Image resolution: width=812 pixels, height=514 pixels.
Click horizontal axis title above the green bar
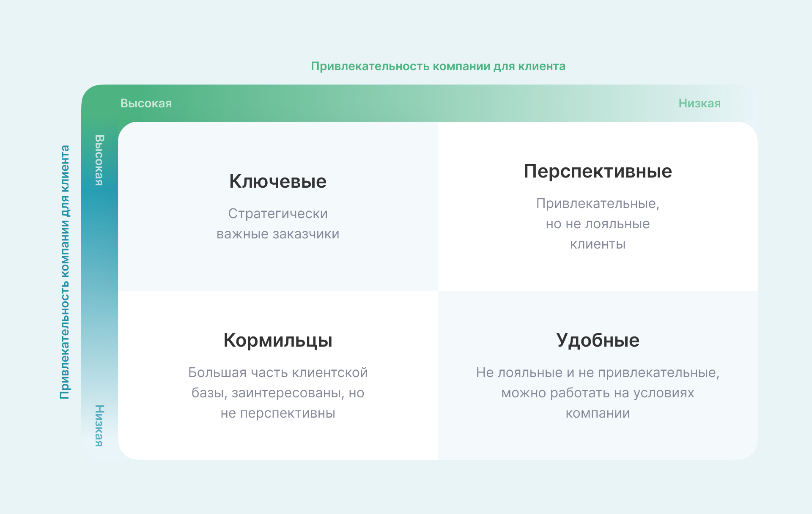coord(438,66)
